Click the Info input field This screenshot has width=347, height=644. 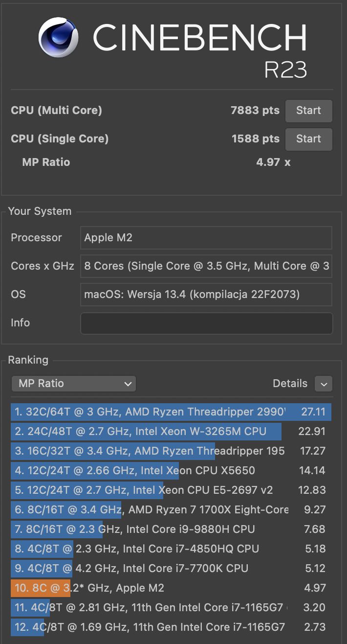(x=206, y=323)
